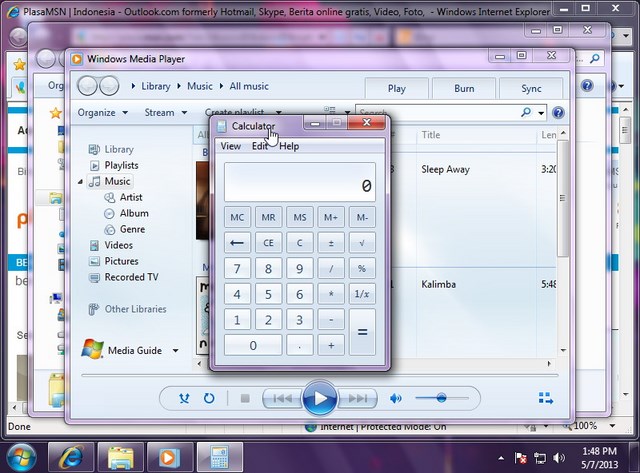Click the Media Guide Windows logo icon
This screenshot has width=640, height=473.
(x=92, y=349)
